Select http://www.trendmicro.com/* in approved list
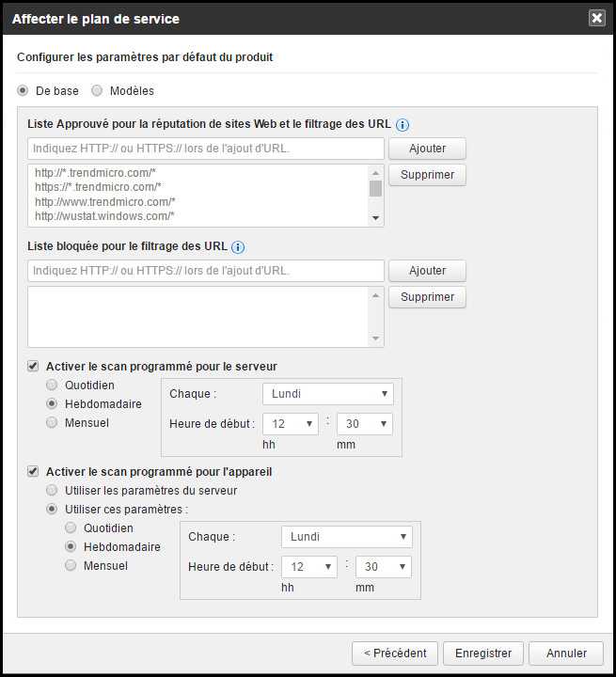The width and height of the screenshot is (616, 677). tap(105, 202)
